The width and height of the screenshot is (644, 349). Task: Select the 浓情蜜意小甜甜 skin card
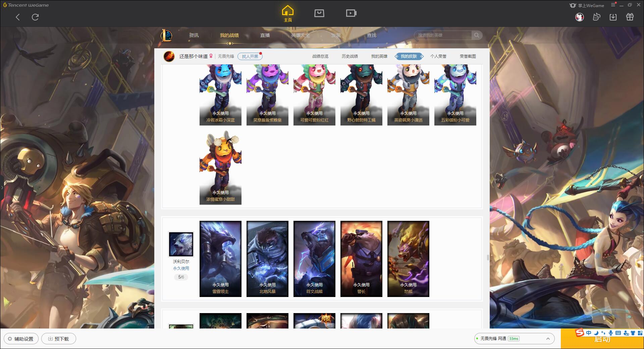220,167
